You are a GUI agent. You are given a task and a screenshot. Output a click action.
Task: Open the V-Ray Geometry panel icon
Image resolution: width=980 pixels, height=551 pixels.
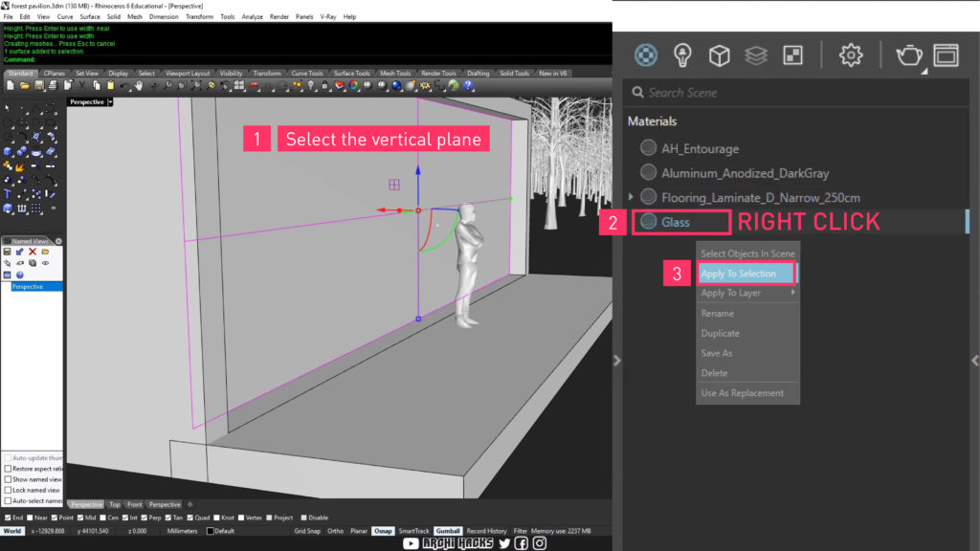[x=718, y=55]
